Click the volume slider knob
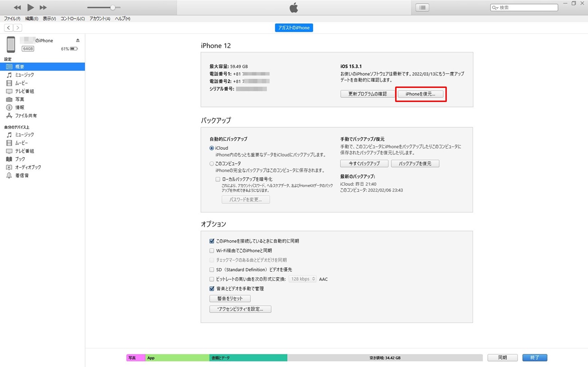This screenshot has width=588, height=367. point(113,8)
